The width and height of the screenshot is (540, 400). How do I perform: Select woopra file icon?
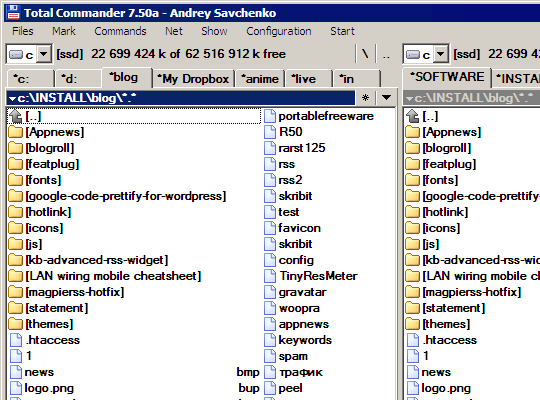click(x=270, y=308)
